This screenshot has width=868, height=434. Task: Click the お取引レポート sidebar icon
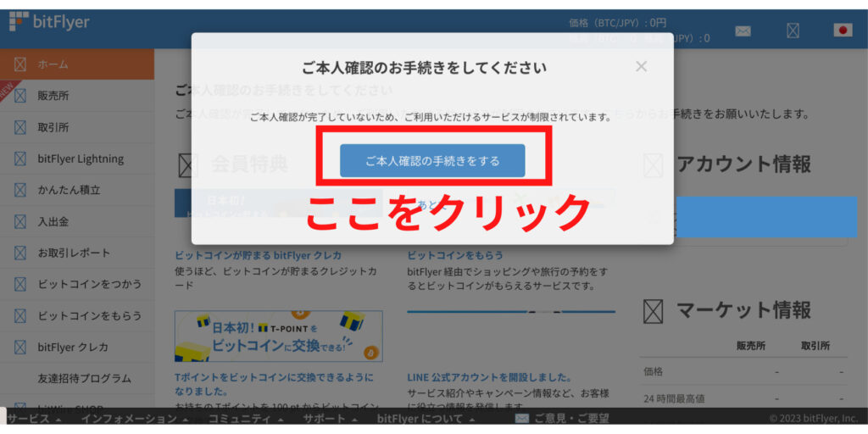[x=20, y=253]
